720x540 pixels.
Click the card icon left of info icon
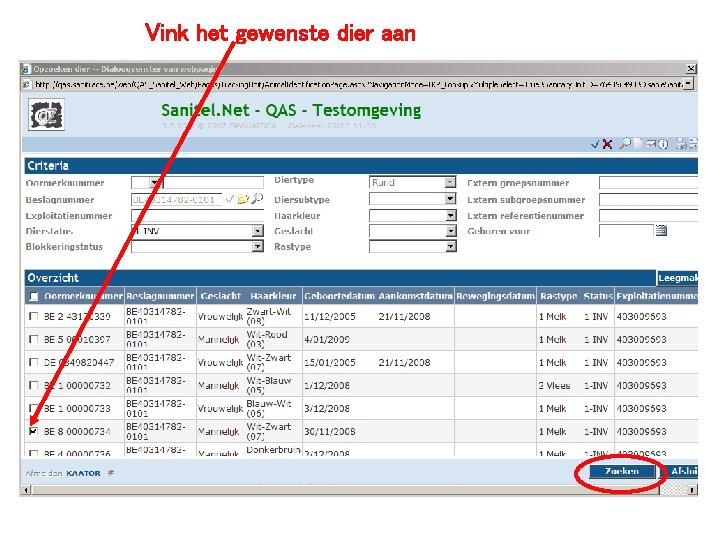pyautogui.click(x=651, y=144)
